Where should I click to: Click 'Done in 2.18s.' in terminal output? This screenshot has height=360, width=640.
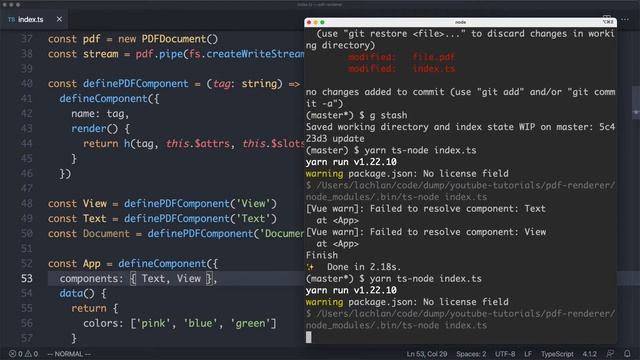click(x=364, y=267)
